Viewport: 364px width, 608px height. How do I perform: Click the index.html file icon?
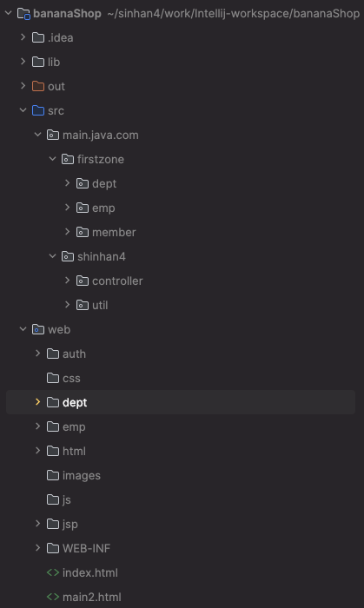click(53, 572)
